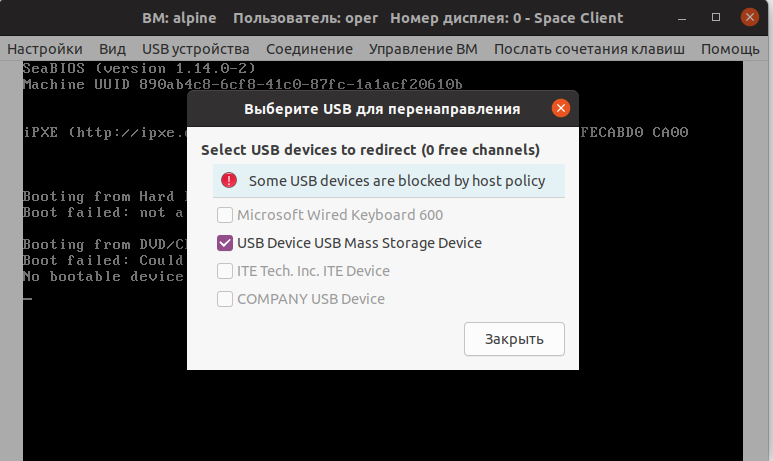Close the USB redirection dialog with orange X
Screen dimensions: 773x461
(560, 108)
